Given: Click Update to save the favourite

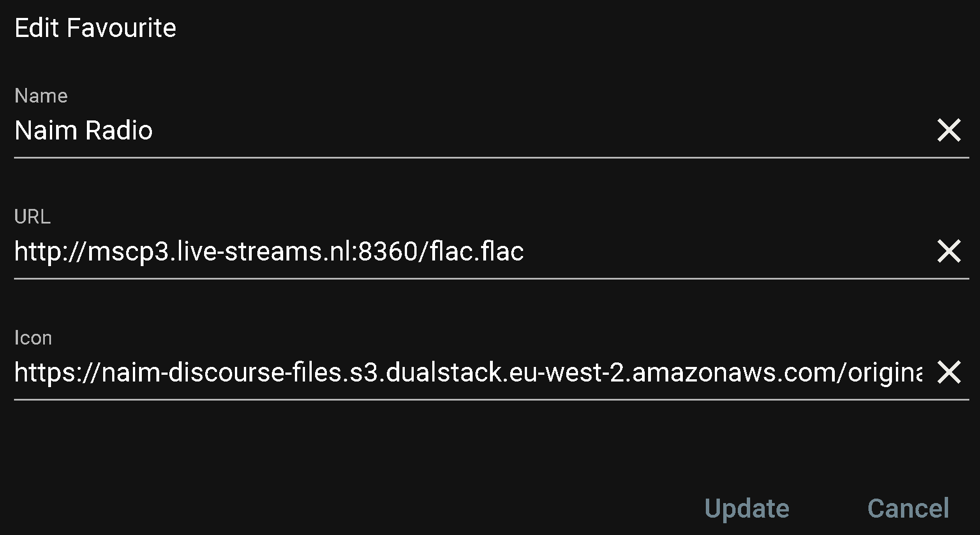Looking at the screenshot, I should (746, 509).
